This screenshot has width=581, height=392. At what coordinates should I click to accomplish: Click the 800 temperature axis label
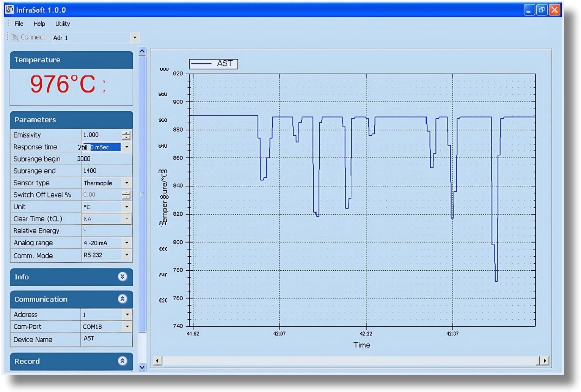click(x=178, y=242)
